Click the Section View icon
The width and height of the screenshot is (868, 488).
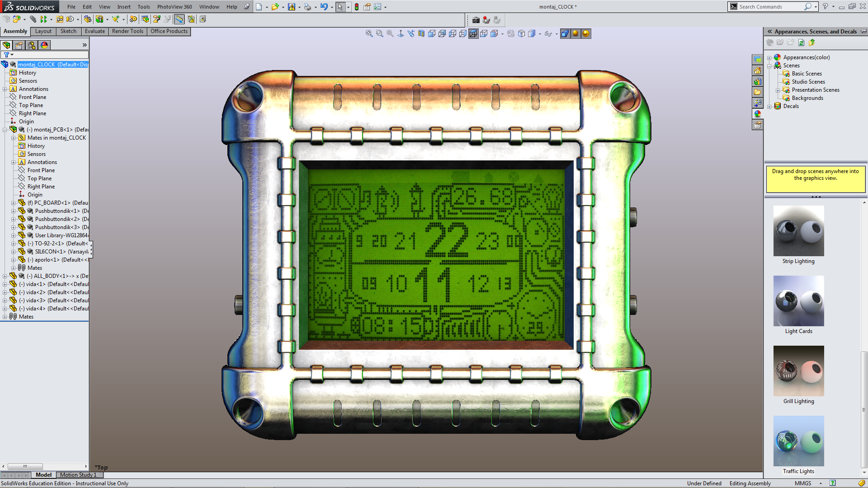click(x=421, y=33)
